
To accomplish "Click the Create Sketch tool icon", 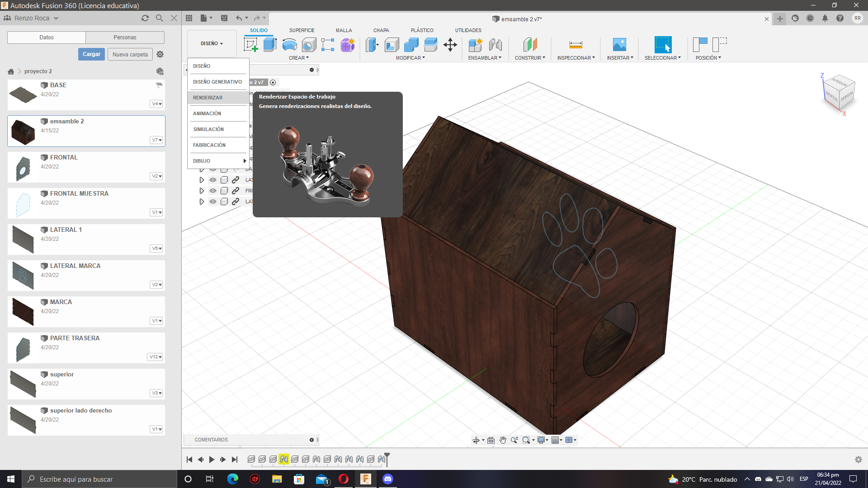I will tap(250, 45).
